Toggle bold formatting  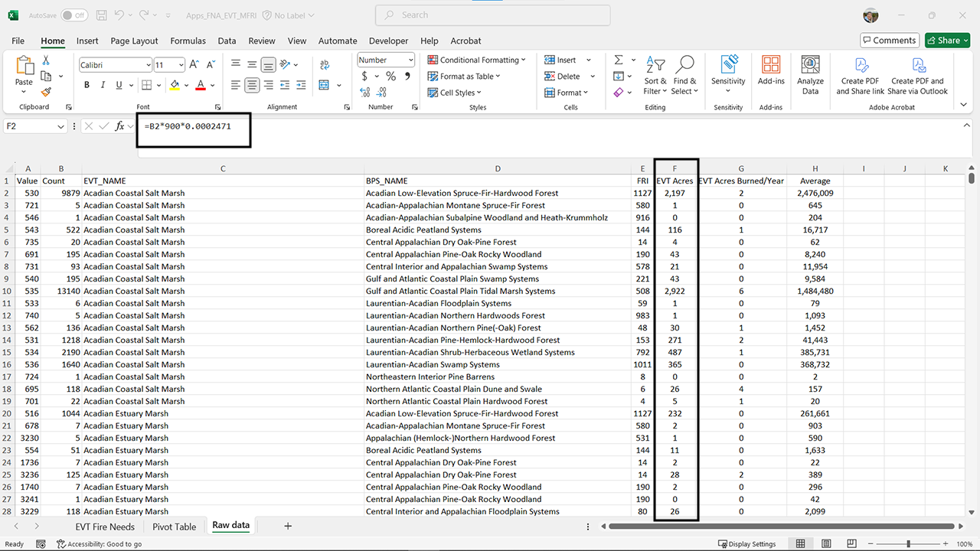(87, 84)
